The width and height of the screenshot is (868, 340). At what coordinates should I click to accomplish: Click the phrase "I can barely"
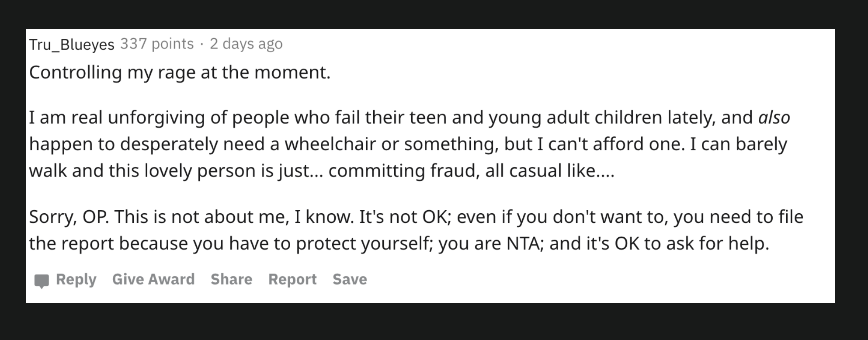(738, 144)
